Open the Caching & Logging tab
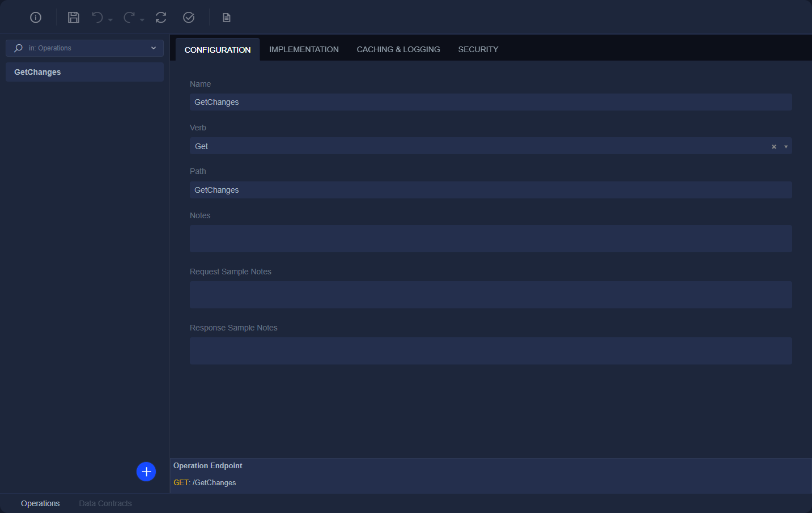The height and width of the screenshot is (513, 812). [x=398, y=49]
